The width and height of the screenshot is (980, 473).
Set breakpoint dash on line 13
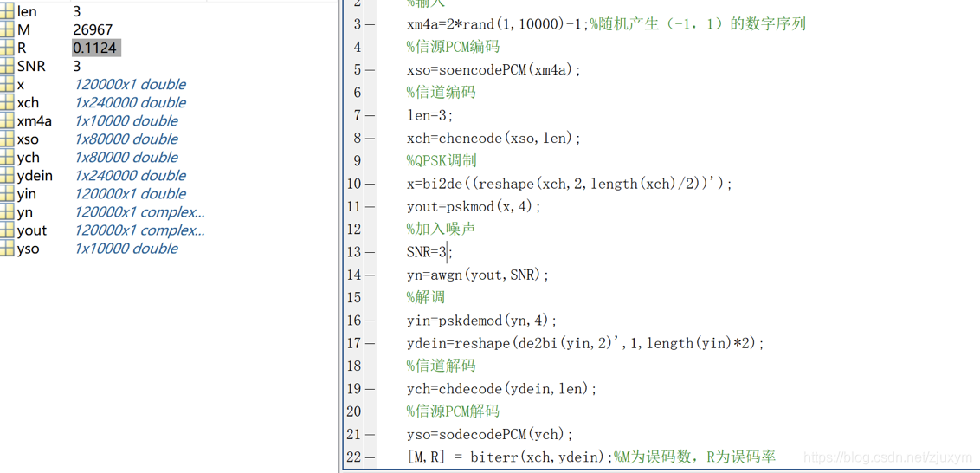click(370, 252)
